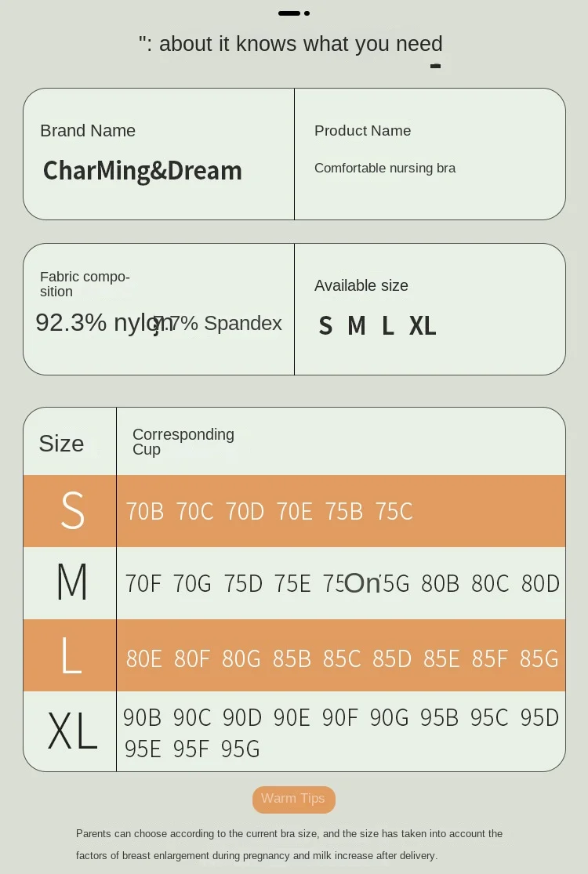Click the dash indicator at top center

tap(294, 13)
